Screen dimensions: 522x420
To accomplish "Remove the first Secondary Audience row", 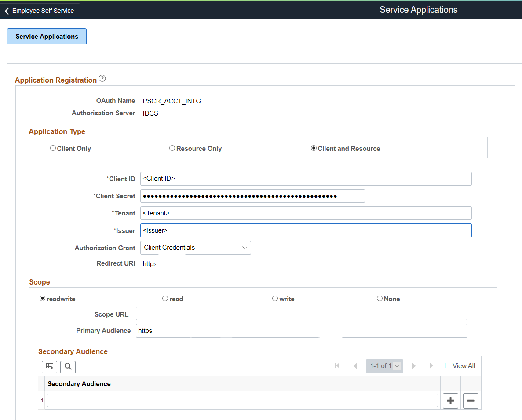I will coord(471,401).
